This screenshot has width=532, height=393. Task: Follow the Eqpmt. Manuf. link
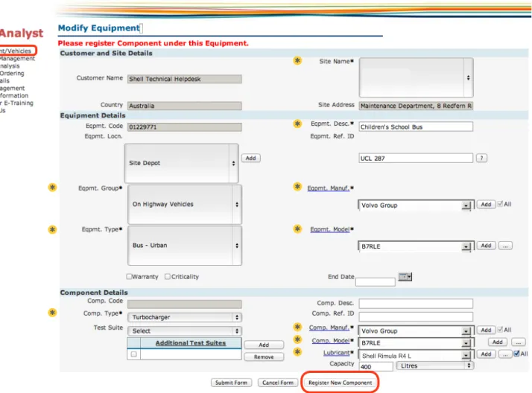pos(329,188)
